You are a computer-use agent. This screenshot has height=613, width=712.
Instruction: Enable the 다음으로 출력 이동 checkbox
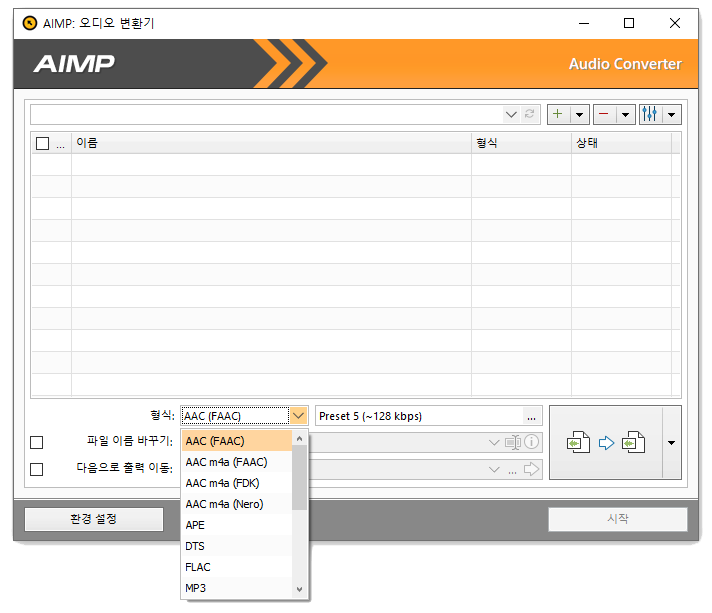pos(36,469)
